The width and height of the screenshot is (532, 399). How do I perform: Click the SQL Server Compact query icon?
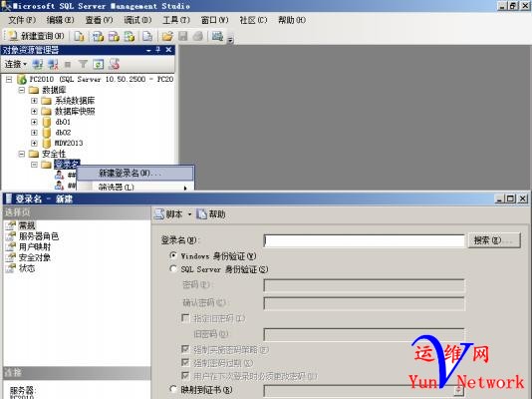tap(147, 36)
